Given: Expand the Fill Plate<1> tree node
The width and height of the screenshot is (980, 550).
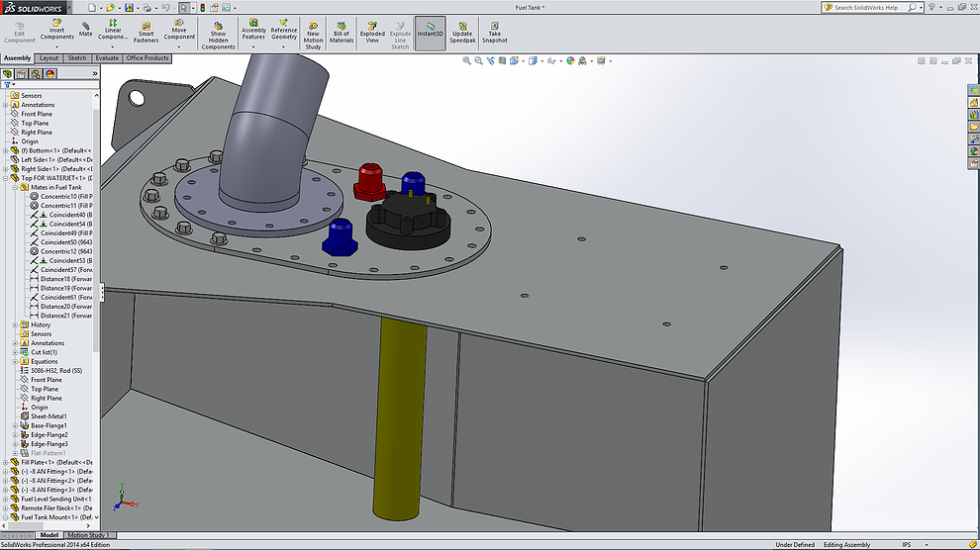Looking at the screenshot, I should tap(6, 462).
